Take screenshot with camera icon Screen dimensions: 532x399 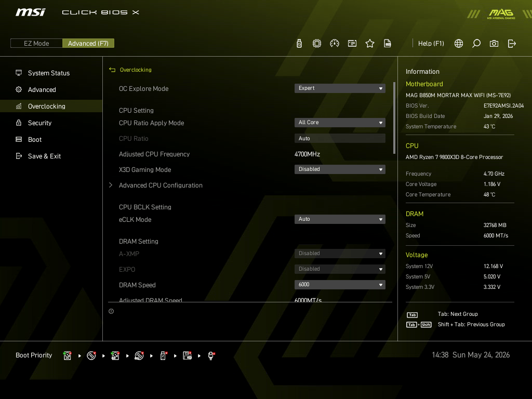point(494,44)
